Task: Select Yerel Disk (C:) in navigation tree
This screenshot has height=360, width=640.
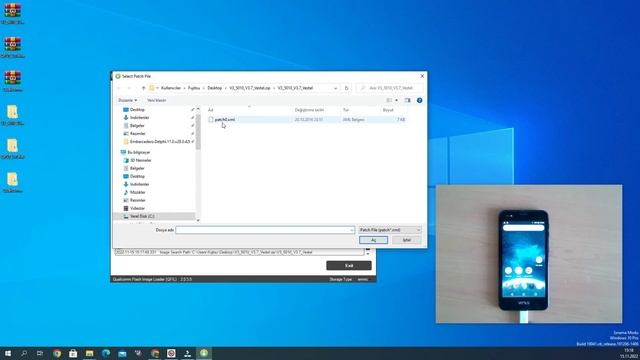Action: (x=142, y=216)
